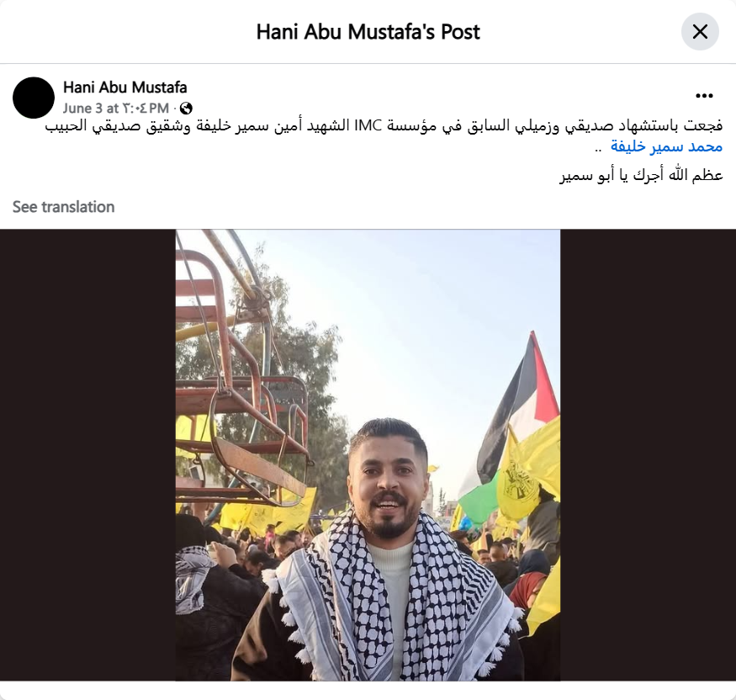Open Hani Abu Mustafa's round profile picture
736x700 pixels.
[x=34, y=98]
